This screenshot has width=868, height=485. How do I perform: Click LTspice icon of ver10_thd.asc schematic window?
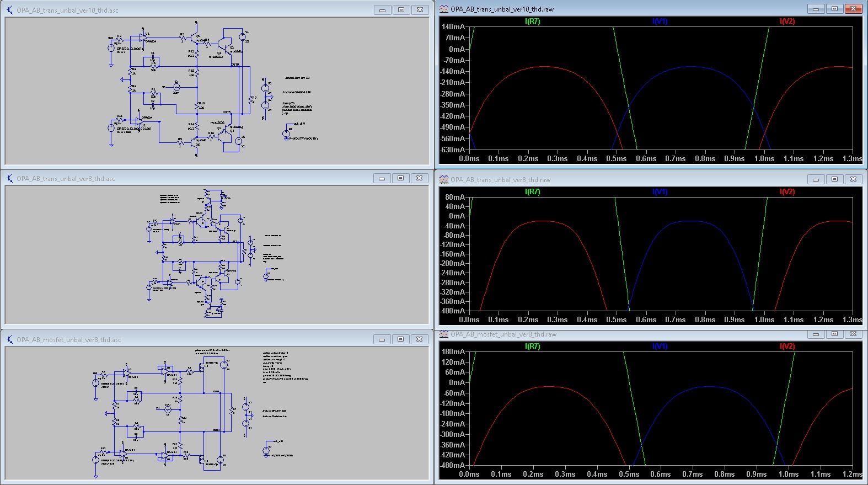coord(10,10)
